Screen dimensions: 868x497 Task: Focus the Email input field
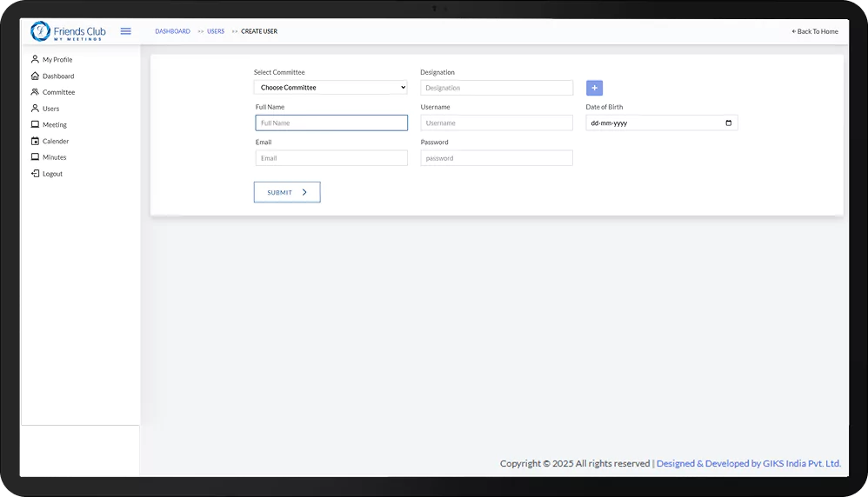click(331, 158)
